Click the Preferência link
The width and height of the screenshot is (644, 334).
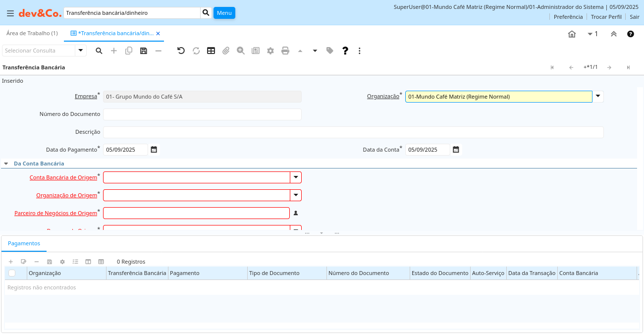click(x=568, y=17)
